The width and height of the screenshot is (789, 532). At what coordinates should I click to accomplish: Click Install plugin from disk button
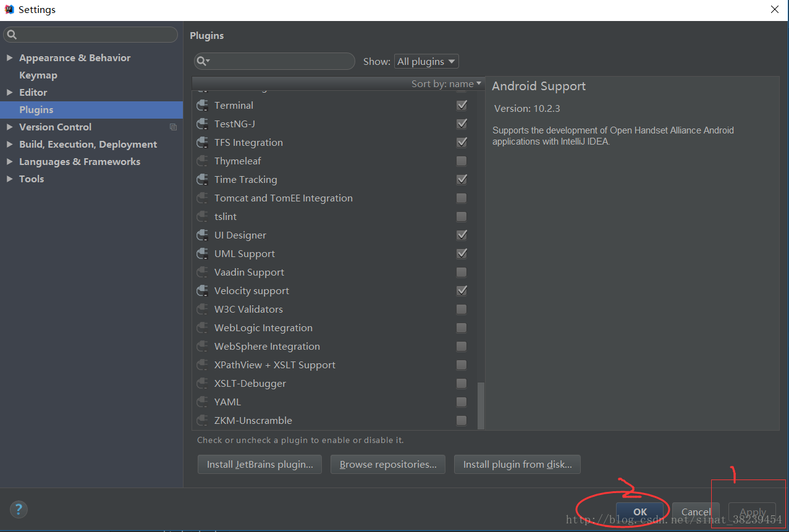pos(517,464)
